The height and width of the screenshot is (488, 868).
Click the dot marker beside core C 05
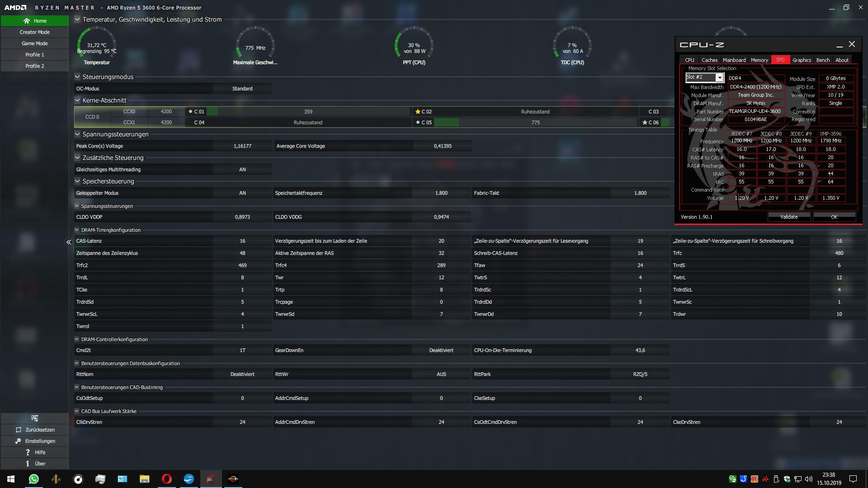[x=418, y=122]
